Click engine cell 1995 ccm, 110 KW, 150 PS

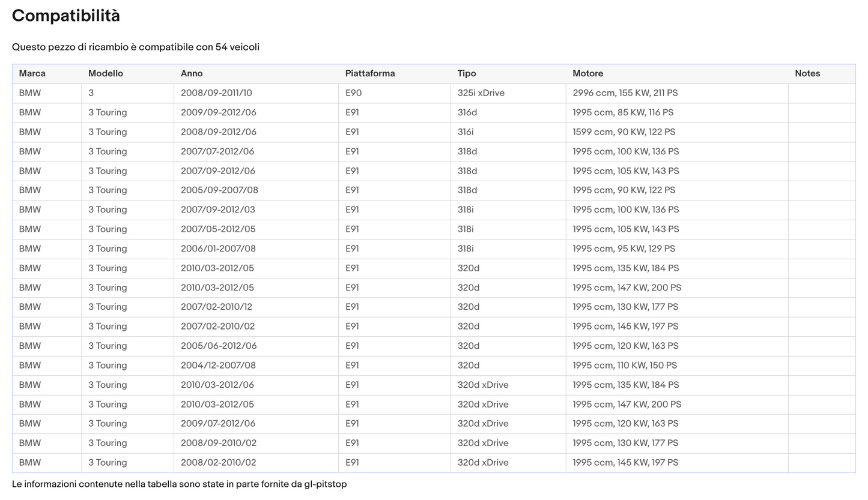click(x=677, y=366)
